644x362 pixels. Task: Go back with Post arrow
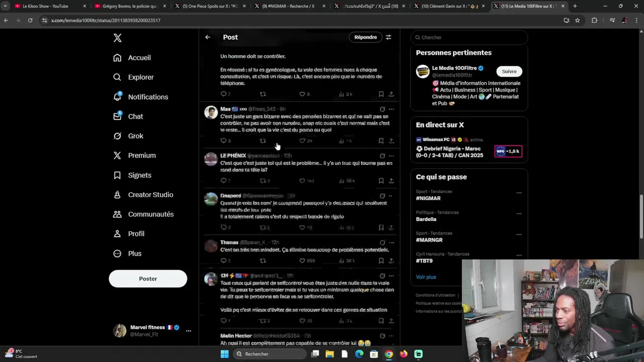(x=208, y=37)
